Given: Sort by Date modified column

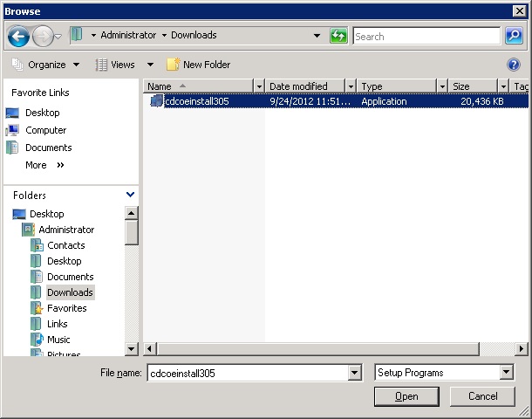Looking at the screenshot, I should (x=305, y=86).
